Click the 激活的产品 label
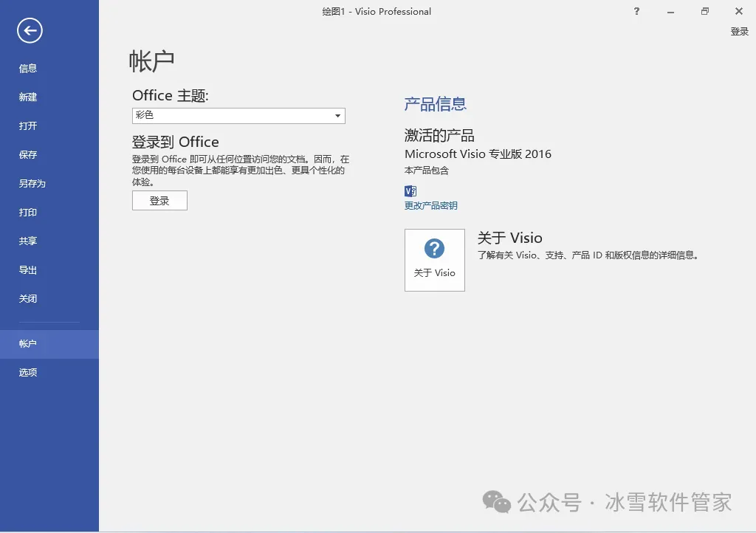This screenshot has height=533, width=756. [439, 135]
